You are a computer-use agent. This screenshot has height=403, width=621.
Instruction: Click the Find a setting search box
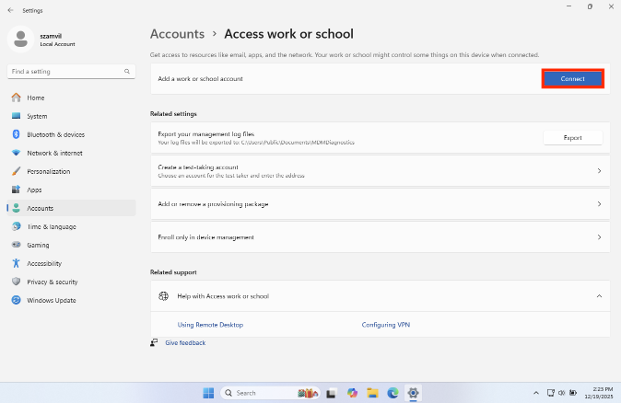click(x=68, y=72)
